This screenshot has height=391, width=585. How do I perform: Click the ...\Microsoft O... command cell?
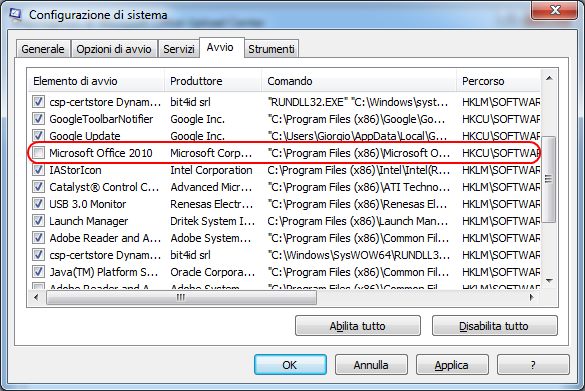(359, 153)
